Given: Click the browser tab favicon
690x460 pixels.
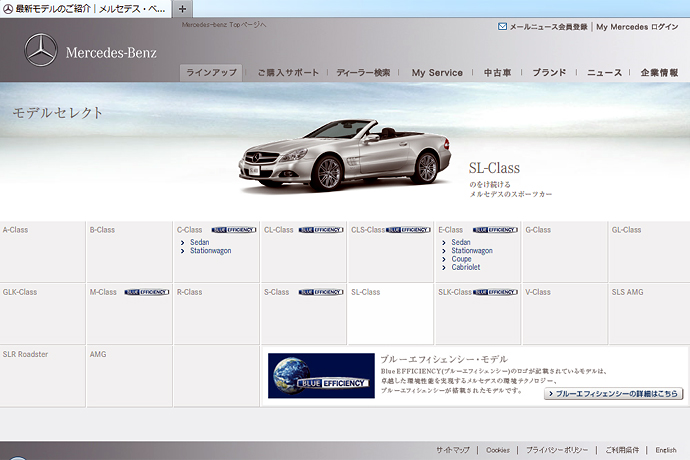Looking at the screenshot, I should tap(8, 9).
